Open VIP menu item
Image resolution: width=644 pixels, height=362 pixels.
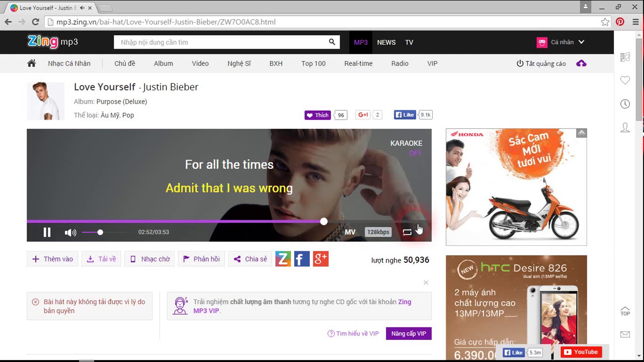click(432, 63)
